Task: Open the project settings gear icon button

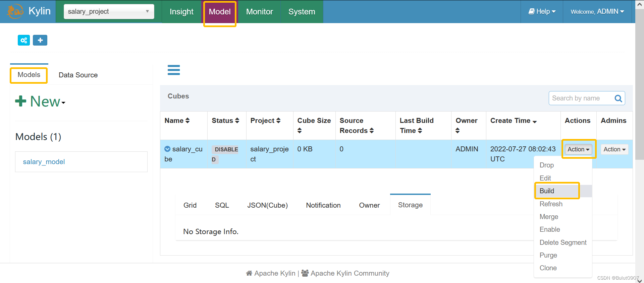Action: (x=24, y=40)
